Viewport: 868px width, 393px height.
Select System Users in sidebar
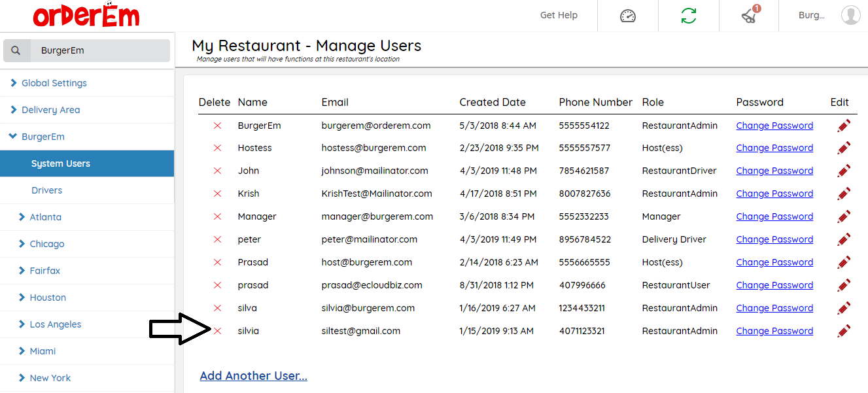(x=61, y=163)
